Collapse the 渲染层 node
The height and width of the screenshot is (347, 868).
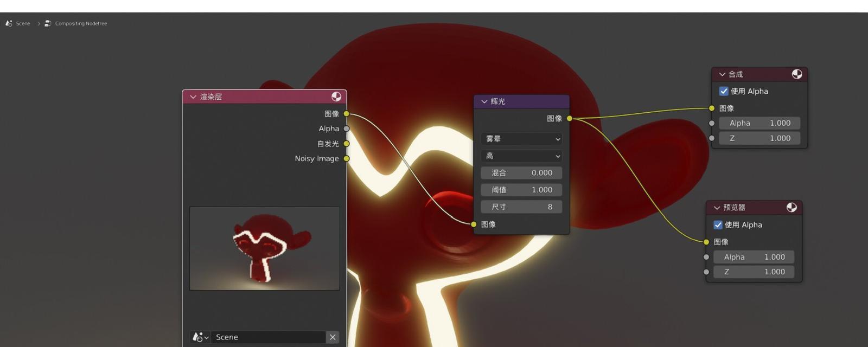(193, 97)
